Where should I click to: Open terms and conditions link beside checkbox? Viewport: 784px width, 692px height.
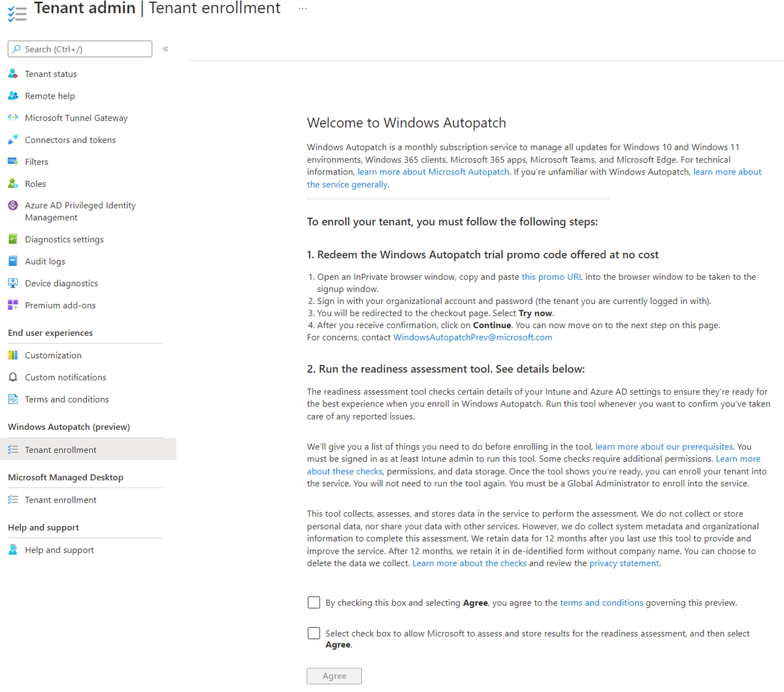click(x=601, y=602)
